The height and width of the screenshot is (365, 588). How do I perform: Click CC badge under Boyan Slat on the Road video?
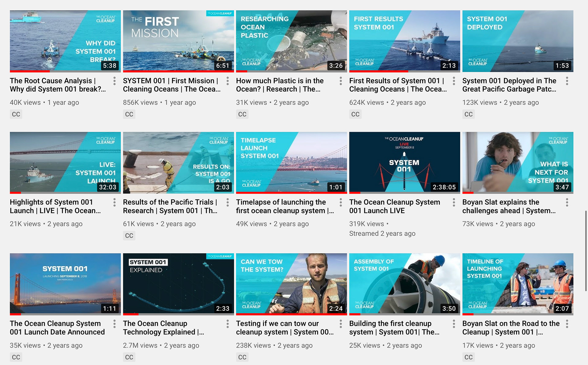pos(469,357)
